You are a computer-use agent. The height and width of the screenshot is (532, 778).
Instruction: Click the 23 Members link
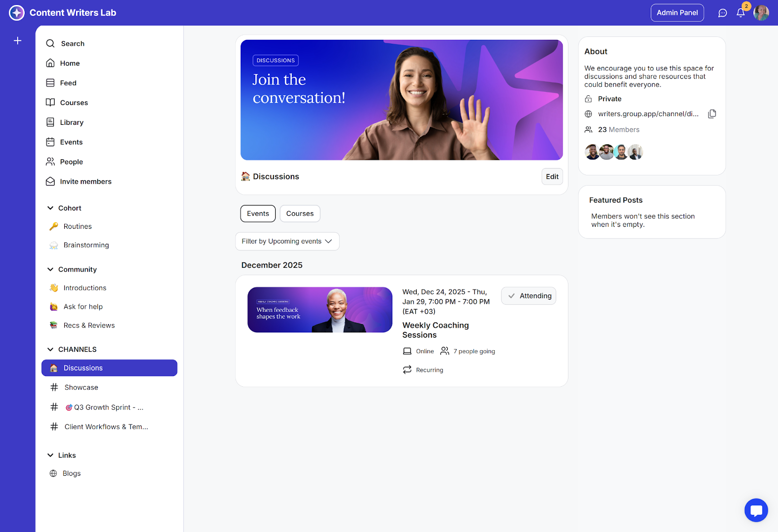619,130
